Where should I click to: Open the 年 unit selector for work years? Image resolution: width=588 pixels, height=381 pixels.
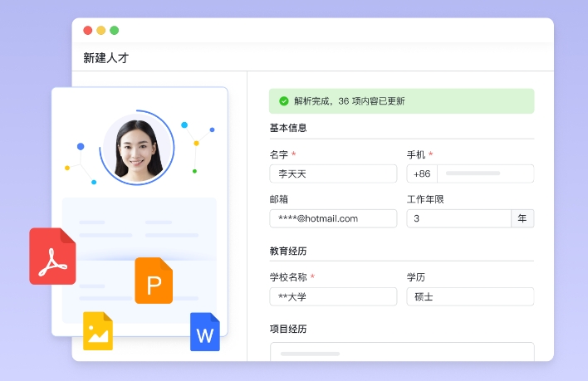click(x=522, y=218)
